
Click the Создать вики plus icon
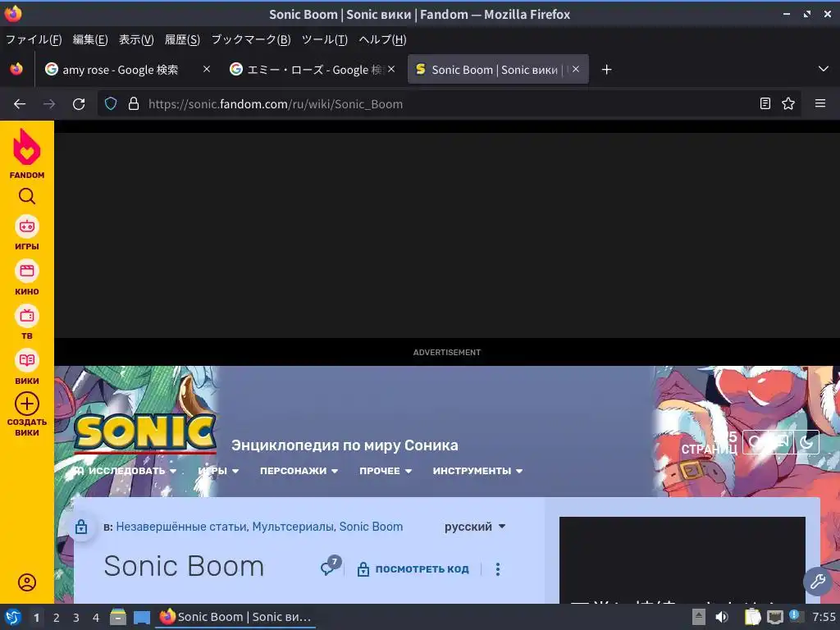[x=27, y=404]
